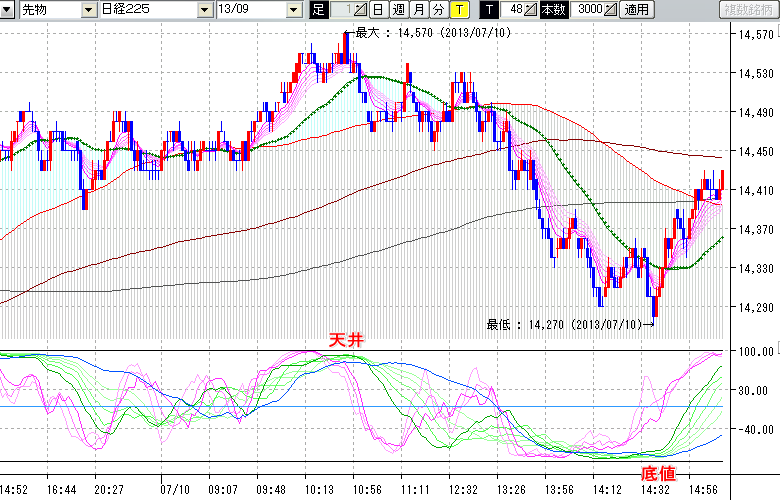Click the 48 tick value field

(515, 10)
